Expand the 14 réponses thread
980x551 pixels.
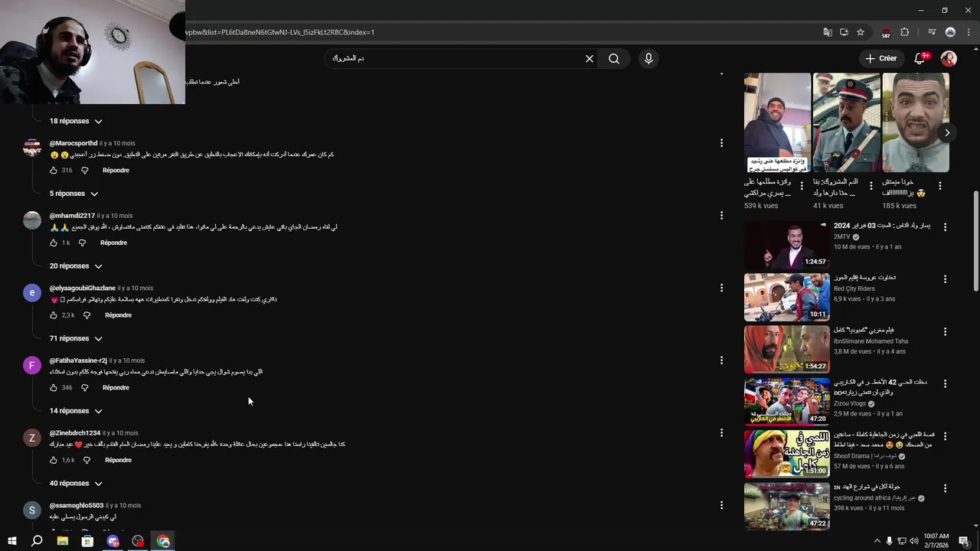point(76,411)
